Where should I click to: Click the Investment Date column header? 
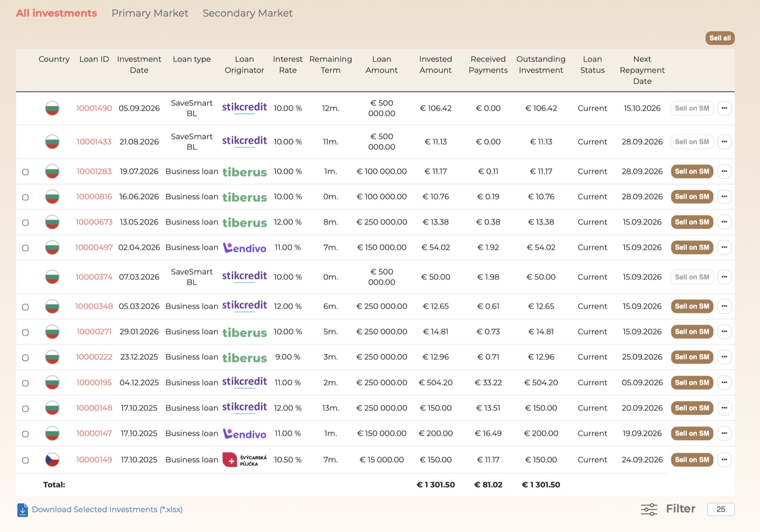pyautogui.click(x=139, y=65)
